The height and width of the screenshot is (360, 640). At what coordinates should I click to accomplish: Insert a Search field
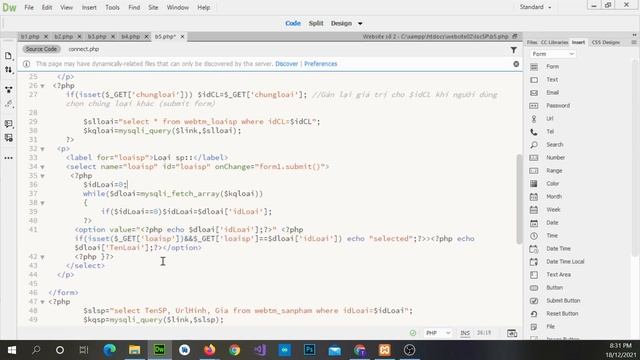point(554,145)
